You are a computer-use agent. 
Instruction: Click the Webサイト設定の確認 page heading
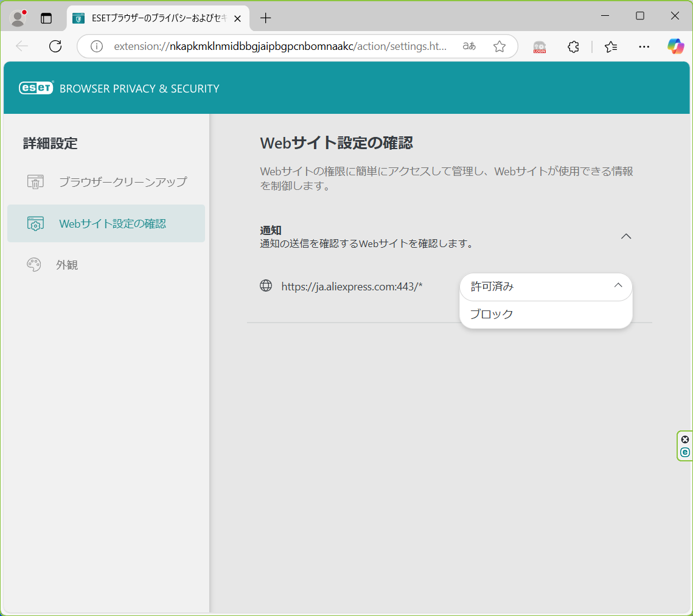point(336,143)
